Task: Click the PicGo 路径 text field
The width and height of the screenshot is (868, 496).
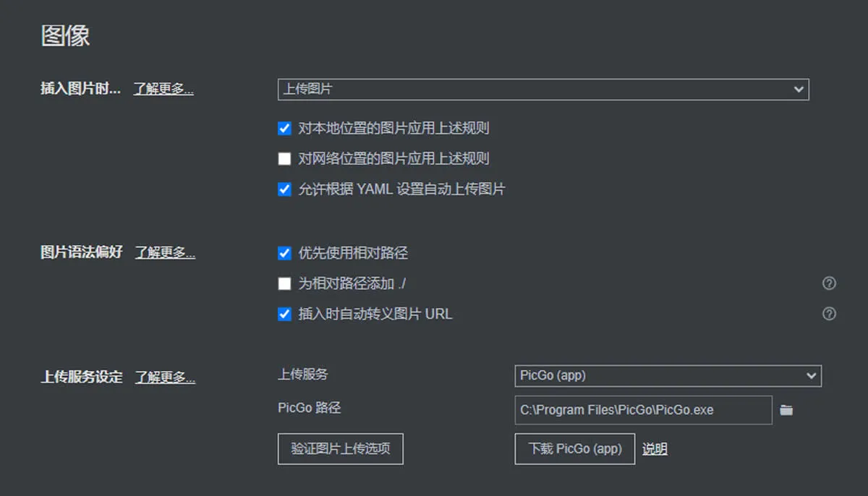Action: 643,410
